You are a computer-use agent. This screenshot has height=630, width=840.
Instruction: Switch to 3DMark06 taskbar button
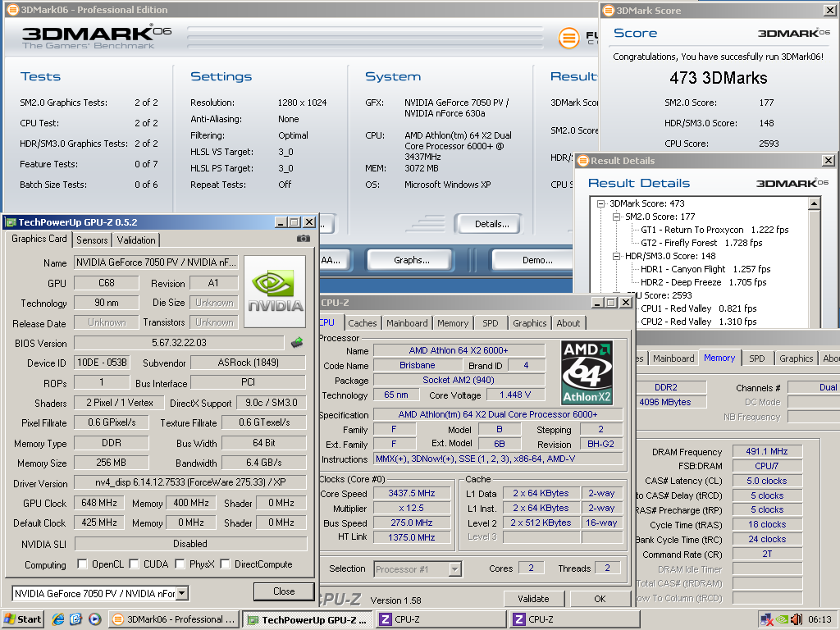click(x=174, y=619)
